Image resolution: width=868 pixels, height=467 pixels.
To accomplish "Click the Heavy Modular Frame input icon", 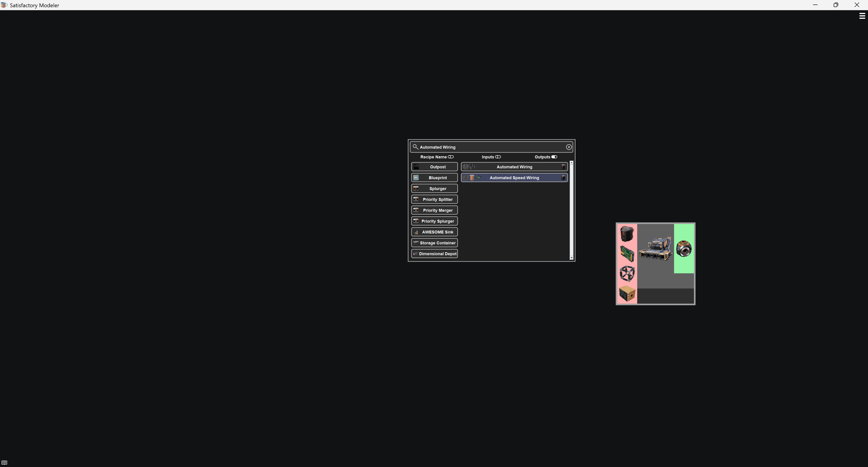I will 627,274.
